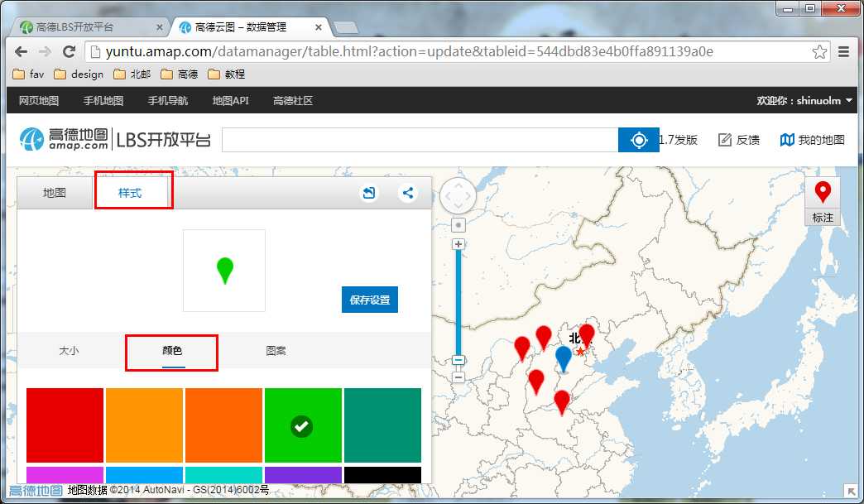Open 网页地图 in top navigation

pos(39,101)
